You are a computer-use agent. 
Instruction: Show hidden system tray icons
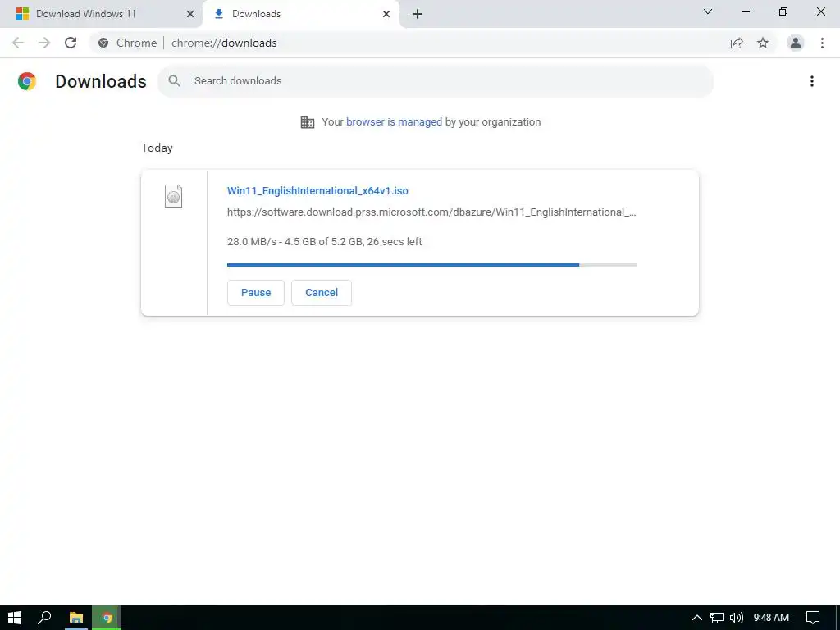696,618
